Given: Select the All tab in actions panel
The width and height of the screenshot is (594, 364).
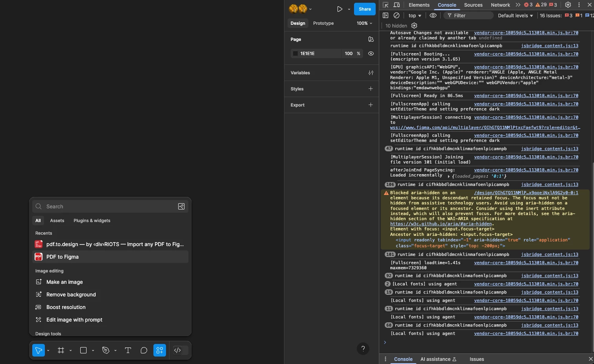Looking at the screenshot, I should coord(38,221).
